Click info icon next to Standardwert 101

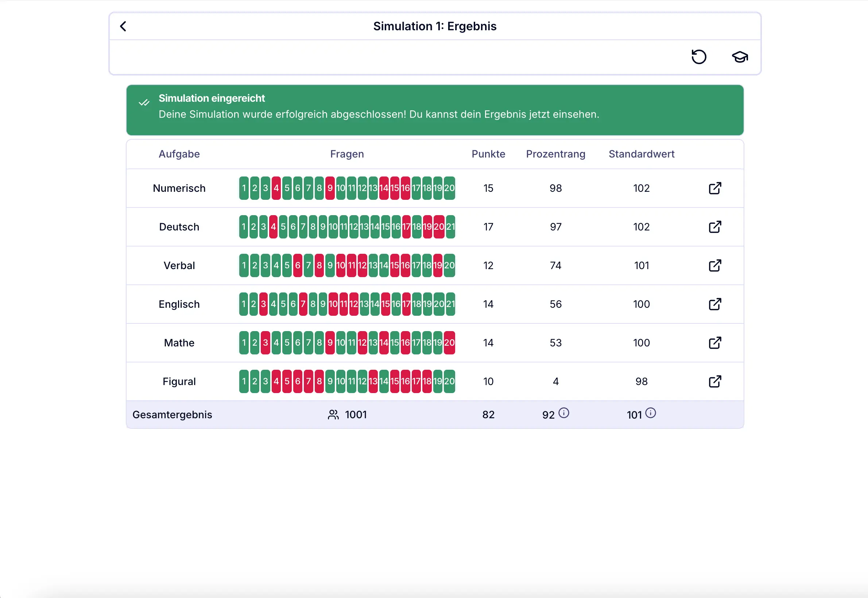coord(651,413)
